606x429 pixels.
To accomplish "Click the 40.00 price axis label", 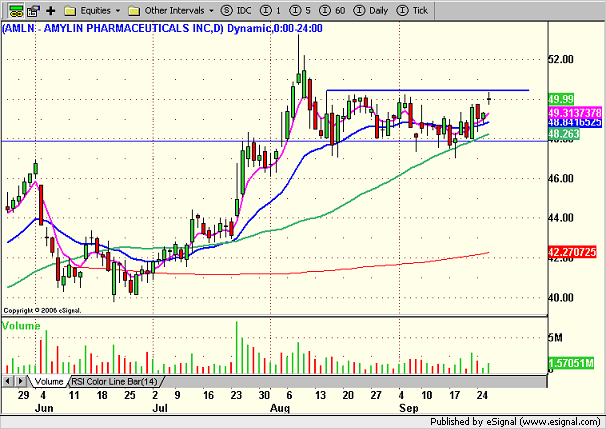I will (x=561, y=298).
